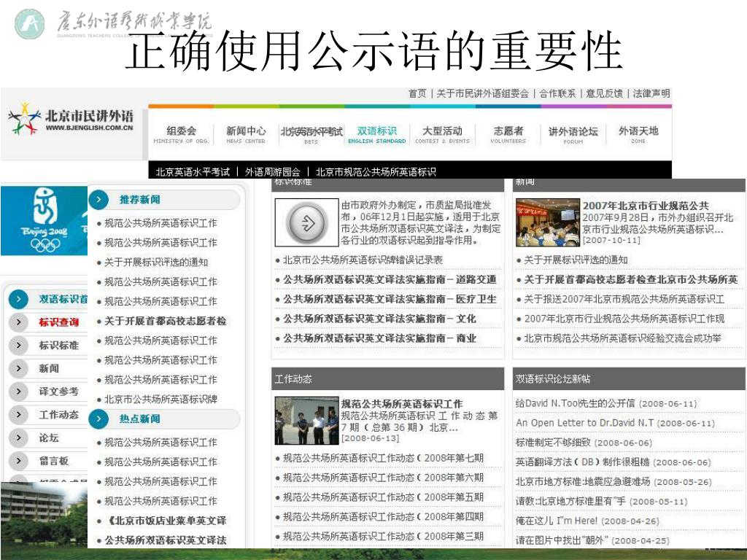Open 关于开展标识评选的通知 in the news panel
747x560 pixels.
[576, 260]
